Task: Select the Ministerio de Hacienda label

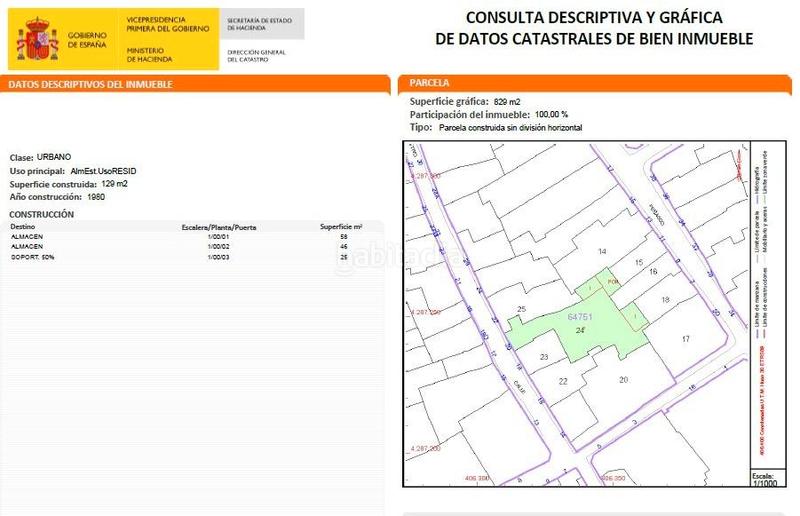Action: 146,54
